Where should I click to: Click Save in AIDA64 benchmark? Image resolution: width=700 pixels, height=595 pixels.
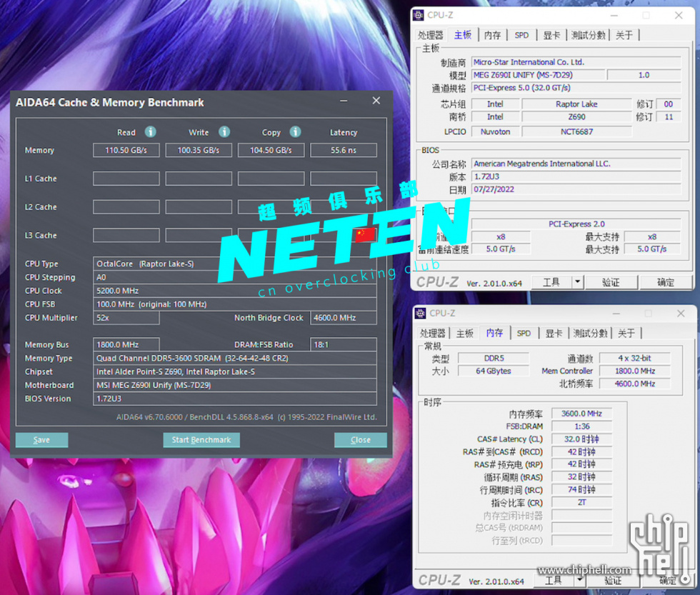41,440
